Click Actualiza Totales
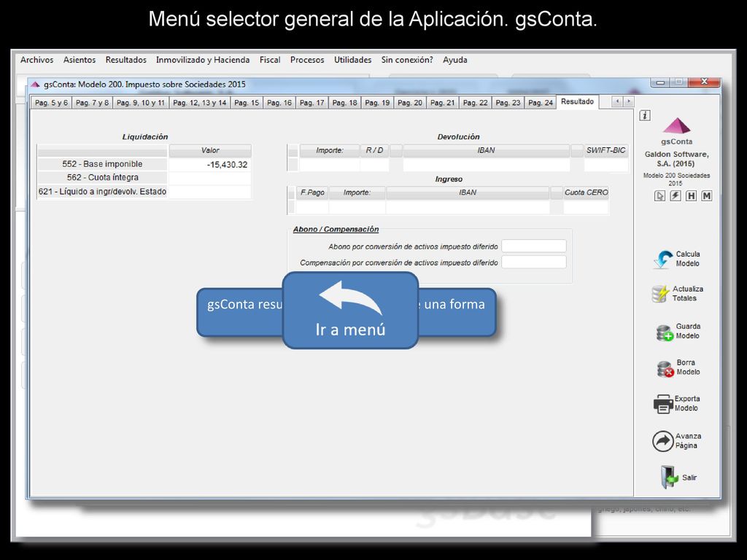The width and height of the screenshot is (747, 560). 677,294
